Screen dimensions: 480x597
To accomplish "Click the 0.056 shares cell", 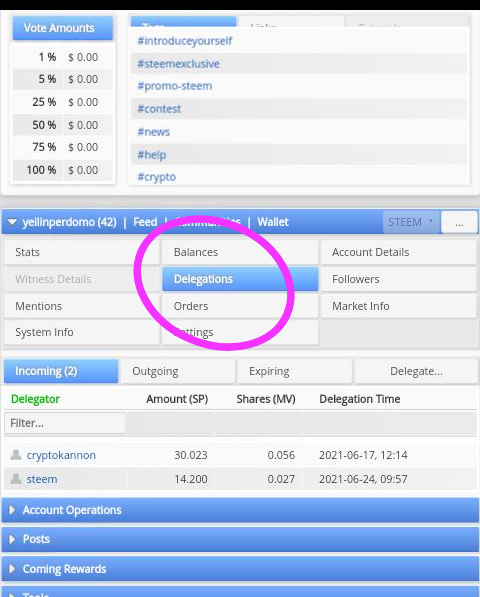I will [281, 455].
